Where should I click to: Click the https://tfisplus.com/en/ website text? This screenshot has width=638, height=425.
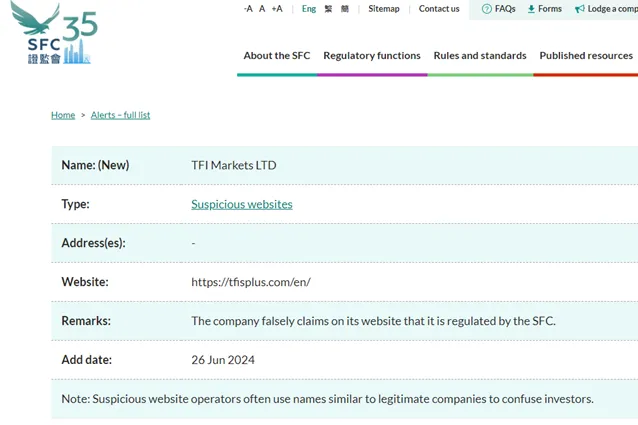(x=251, y=282)
